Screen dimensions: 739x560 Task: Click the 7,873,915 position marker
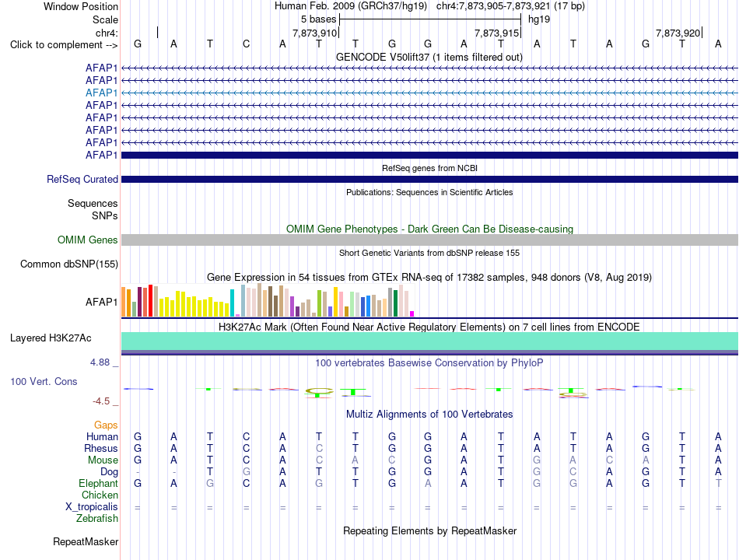click(x=496, y=33)
